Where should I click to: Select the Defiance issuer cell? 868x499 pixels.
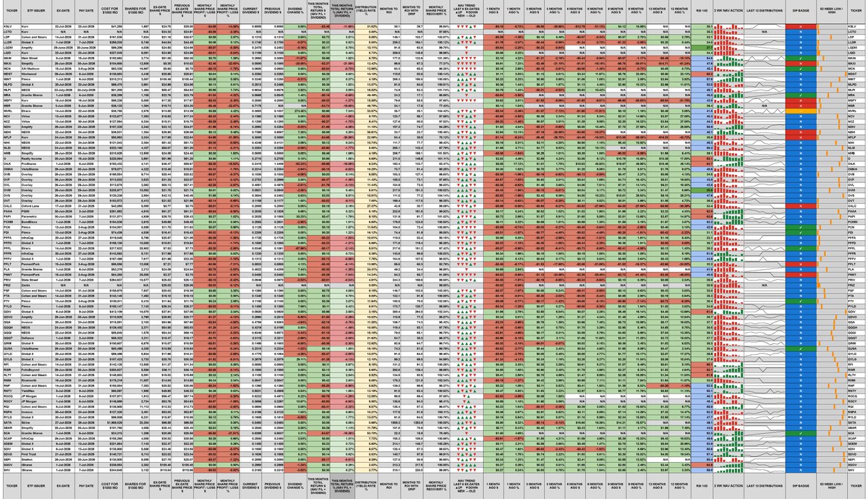pyautogui.click(x=36, y=338)
